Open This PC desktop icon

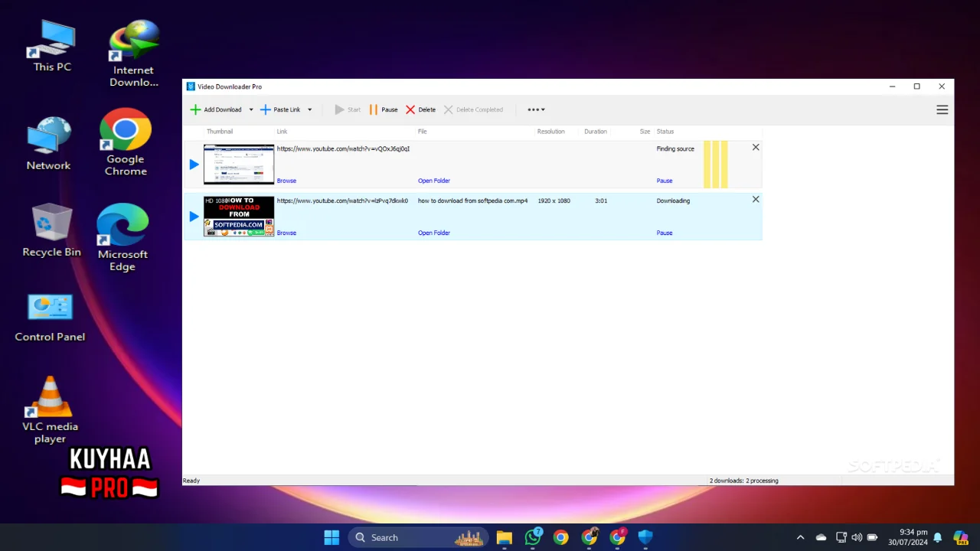pos(52,46)
